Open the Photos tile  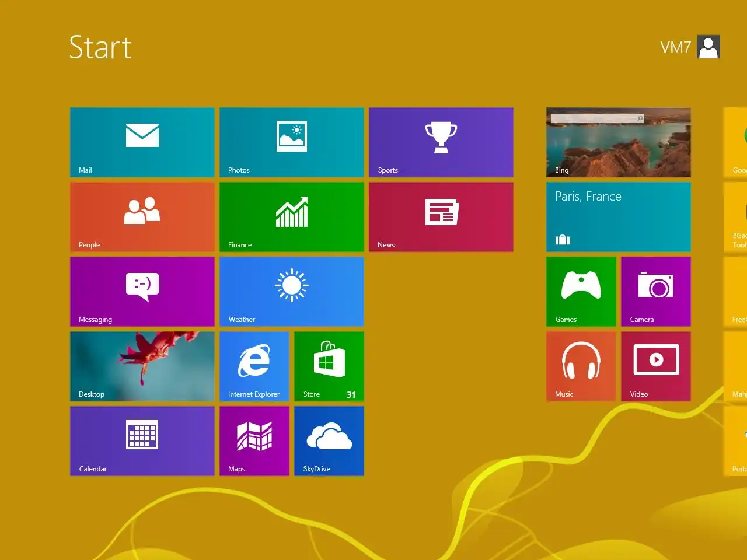click(292, 142)
